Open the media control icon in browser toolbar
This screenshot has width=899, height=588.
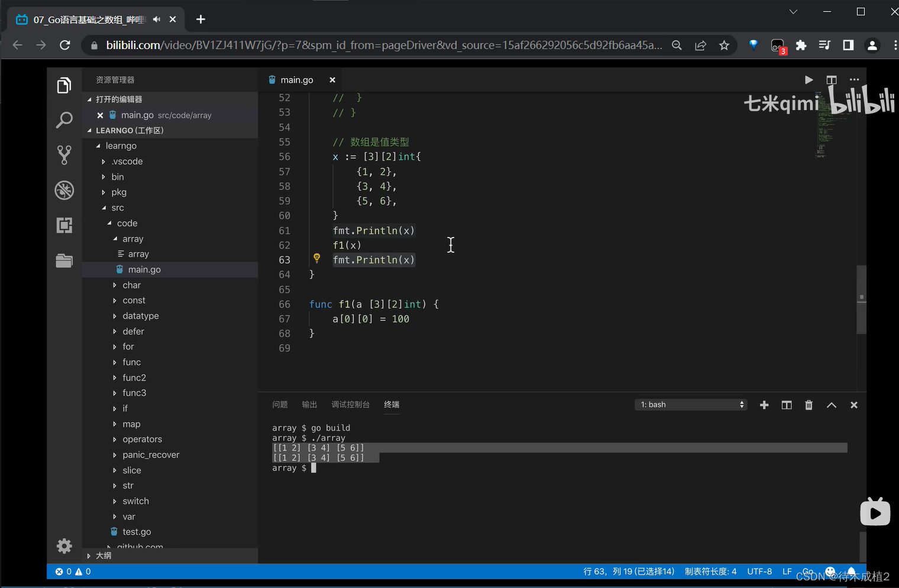click(824, 46)
